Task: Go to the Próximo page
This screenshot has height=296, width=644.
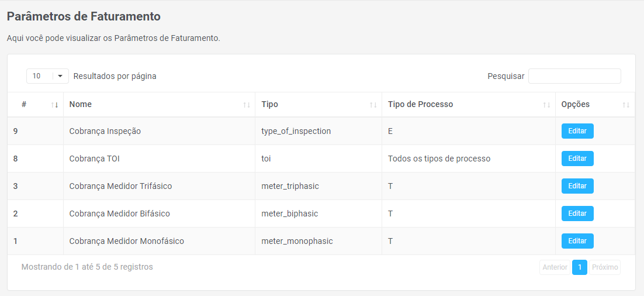Action: tap(604, 267)
